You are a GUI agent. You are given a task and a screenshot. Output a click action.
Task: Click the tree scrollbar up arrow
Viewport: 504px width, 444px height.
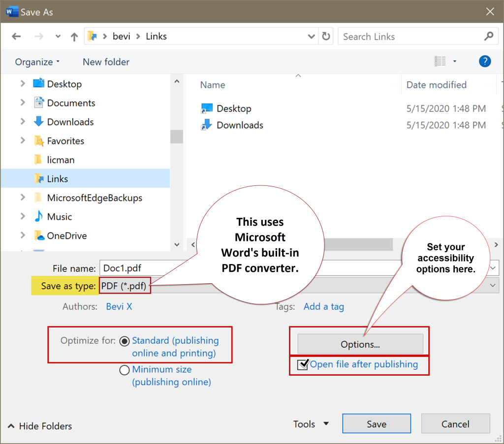pos(177,82)
